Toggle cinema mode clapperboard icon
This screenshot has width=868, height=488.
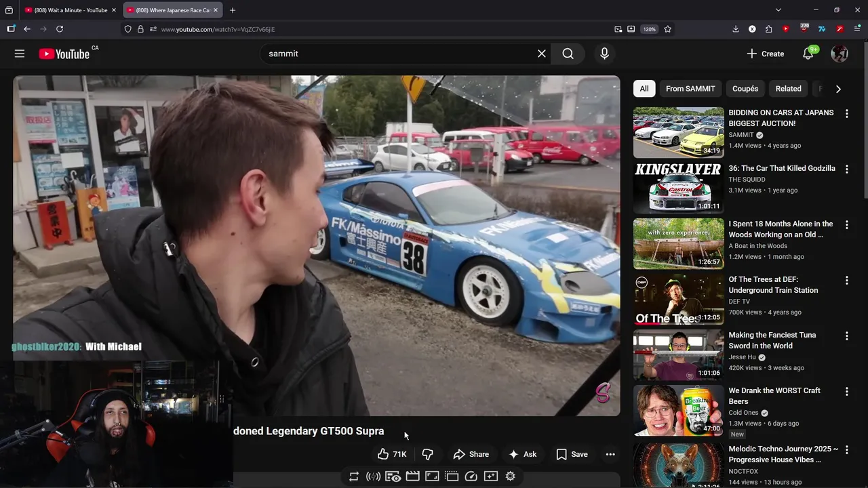pyautogui.click(x=412, y=476)
